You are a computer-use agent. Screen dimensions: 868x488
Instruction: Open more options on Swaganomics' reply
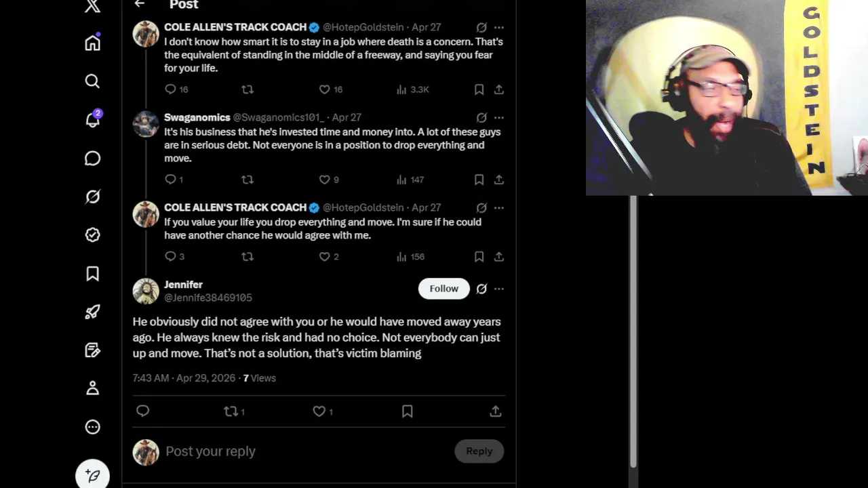(x=499, y=117)
